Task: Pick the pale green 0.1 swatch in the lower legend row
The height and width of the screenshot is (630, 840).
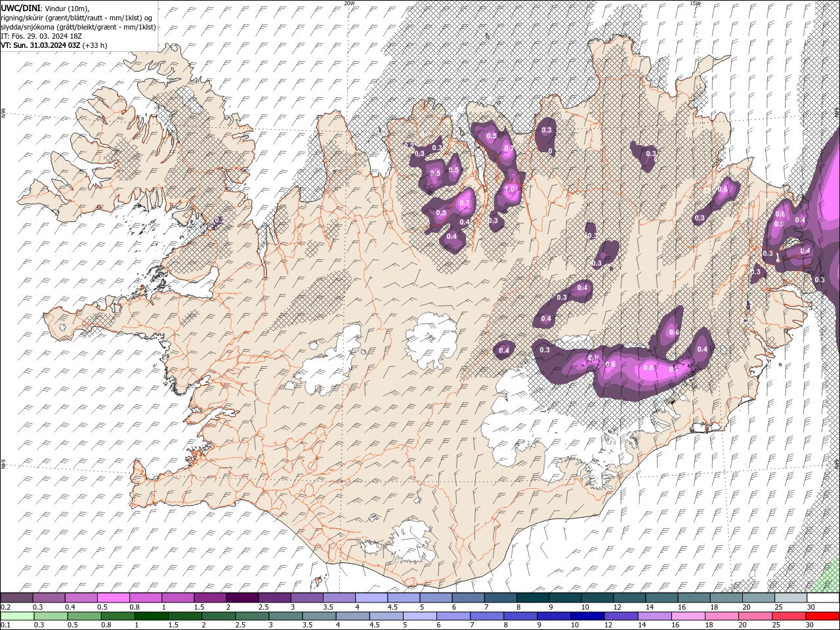Action: [x=17, y=616]
